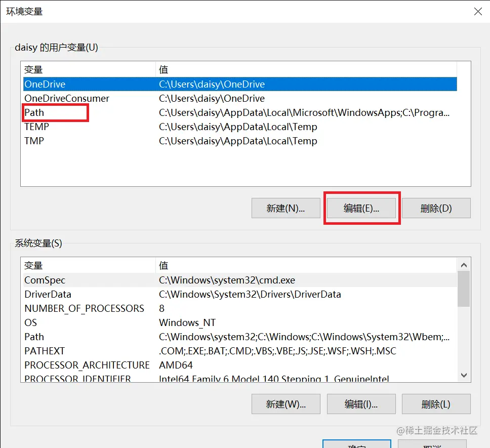
Task: Click the user list 值 column header
Action: (x=306, y=69)
